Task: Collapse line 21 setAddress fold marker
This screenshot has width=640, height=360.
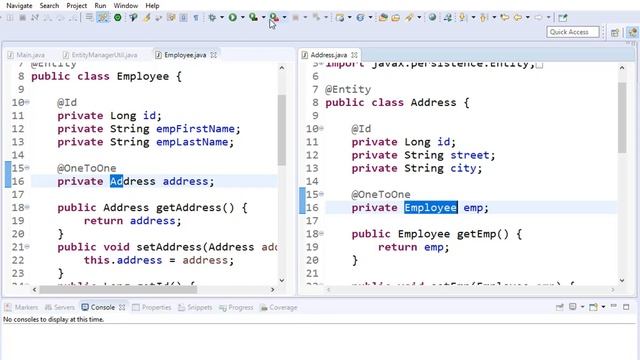Action: [28, 247]
